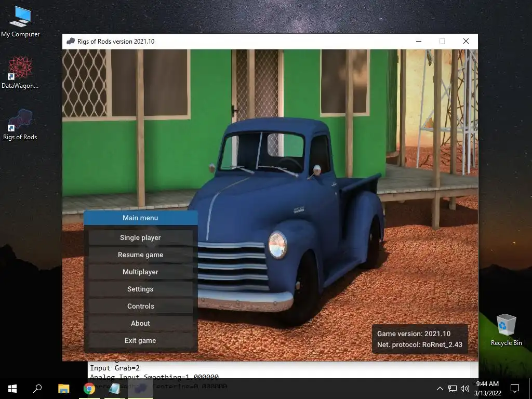Launch Google Chrome from taskbar
532x399 pixels.
click(x=89, y=389)
